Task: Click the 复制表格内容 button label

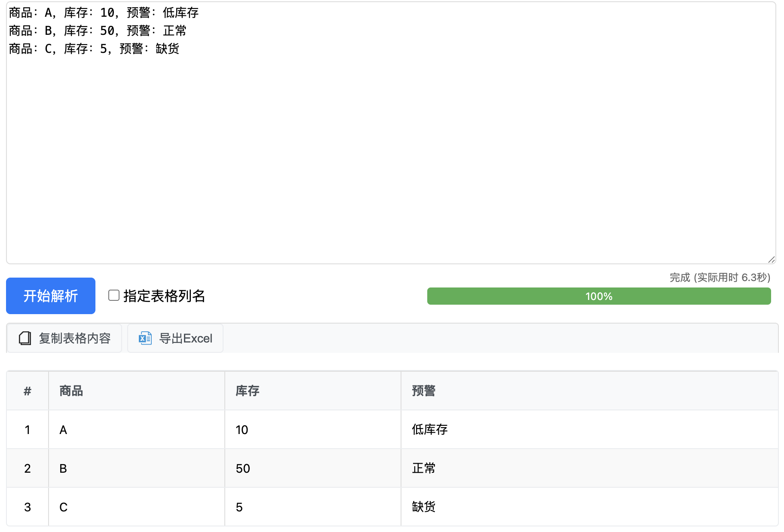Action: coord(75,338)
